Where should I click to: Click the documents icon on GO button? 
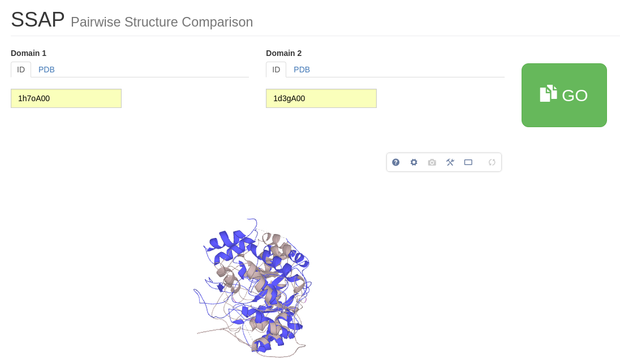[548, 94]
